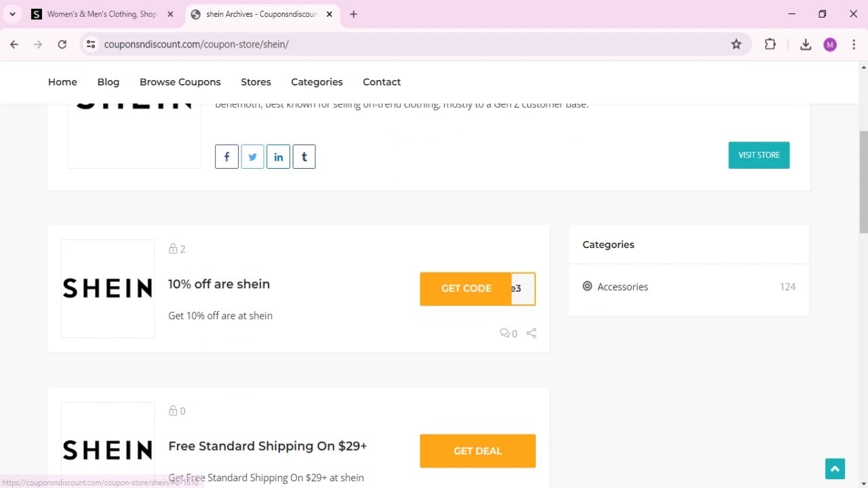Open comments on 10% off coupon
This screenshot has width=868, height=488.
(509, 333)
